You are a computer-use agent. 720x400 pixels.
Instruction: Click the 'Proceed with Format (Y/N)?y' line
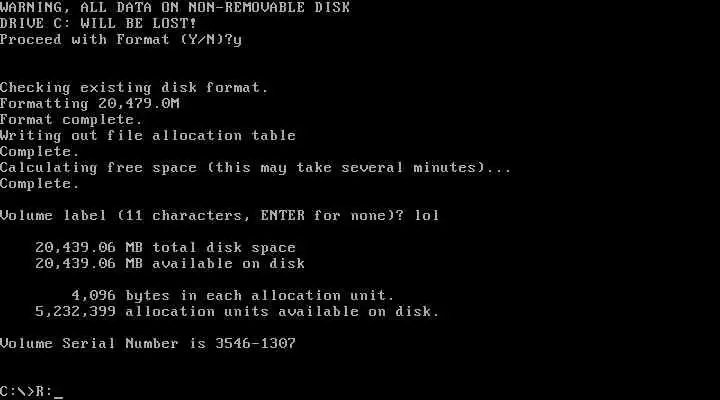pos(121,40)
